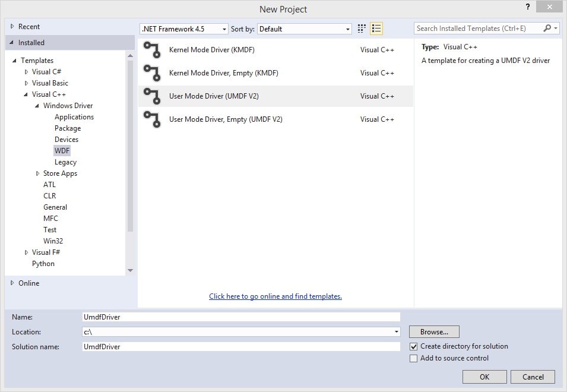Click the project Name input field
The height and width of the screenshot is (392, 567).
click(x=241, y=317)
